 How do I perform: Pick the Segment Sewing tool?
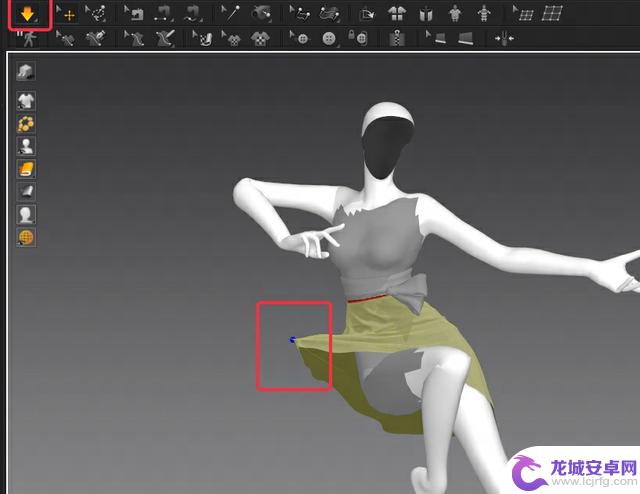coord(163,14)
